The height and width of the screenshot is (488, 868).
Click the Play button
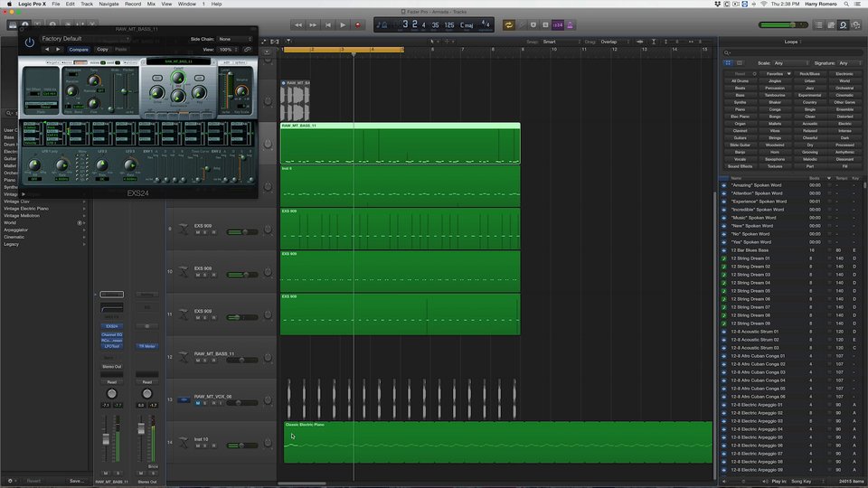[343, 25]
